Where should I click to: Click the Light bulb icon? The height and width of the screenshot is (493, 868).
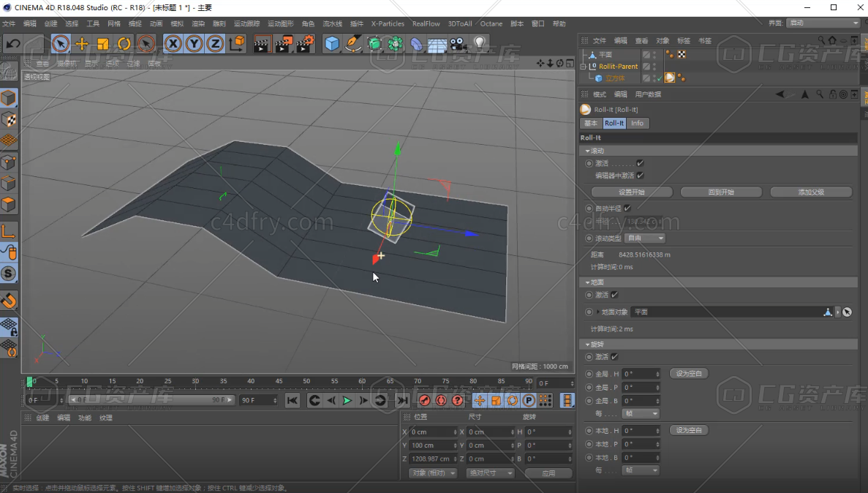coord(480,44)
